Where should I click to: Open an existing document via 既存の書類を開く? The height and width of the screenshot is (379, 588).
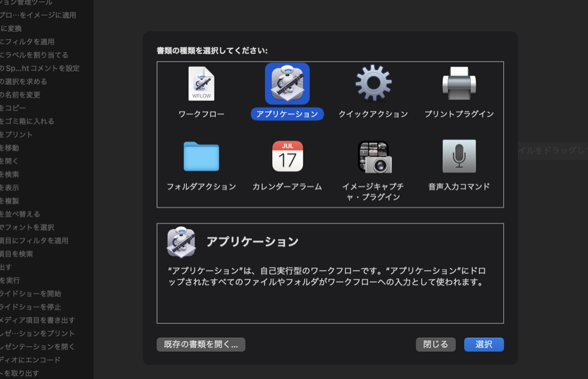(x=201, y=344)
